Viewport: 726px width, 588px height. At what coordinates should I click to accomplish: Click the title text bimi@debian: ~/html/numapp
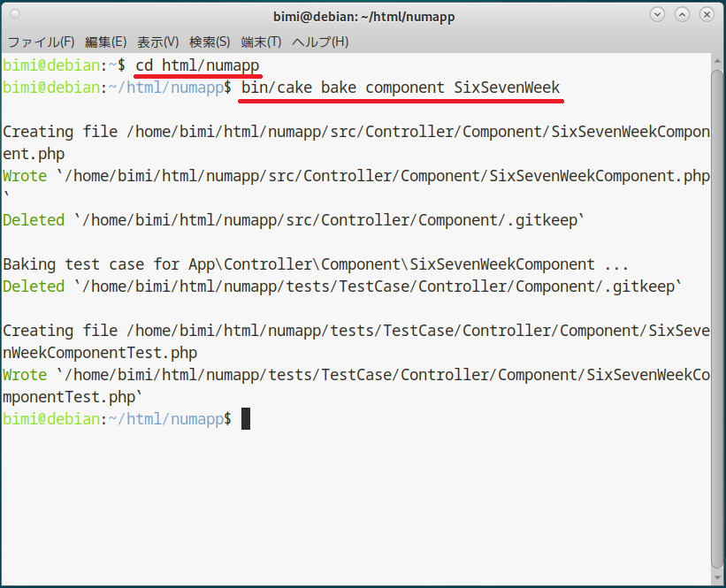[364, 16]
